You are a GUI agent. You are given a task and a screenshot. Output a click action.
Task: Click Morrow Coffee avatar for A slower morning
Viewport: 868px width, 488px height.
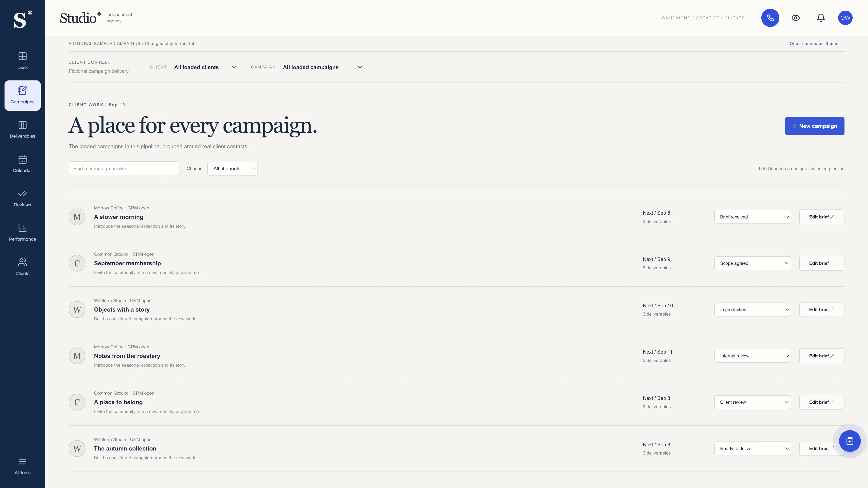point(77,217)
